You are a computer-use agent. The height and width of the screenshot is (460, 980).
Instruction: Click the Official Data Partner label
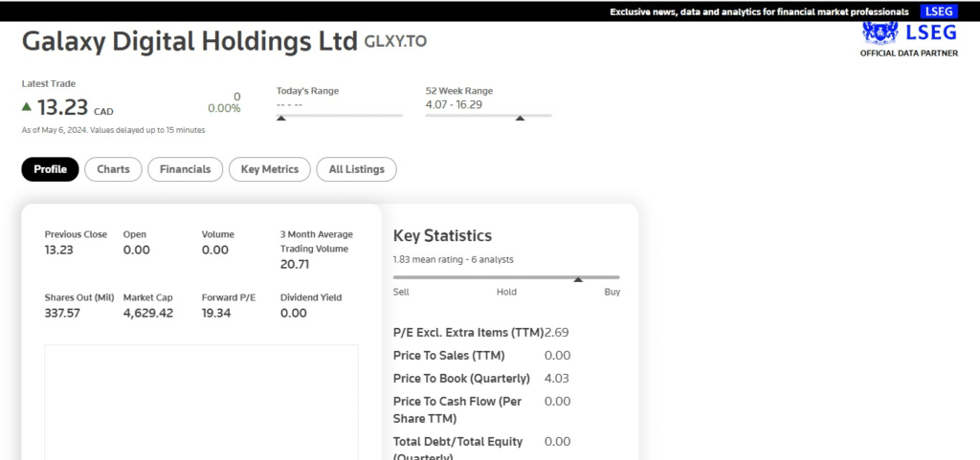tap(909, 54)
